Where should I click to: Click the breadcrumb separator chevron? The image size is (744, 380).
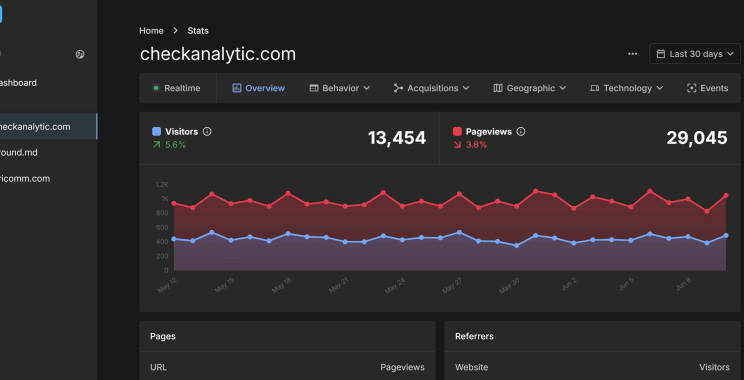(176, 31)
